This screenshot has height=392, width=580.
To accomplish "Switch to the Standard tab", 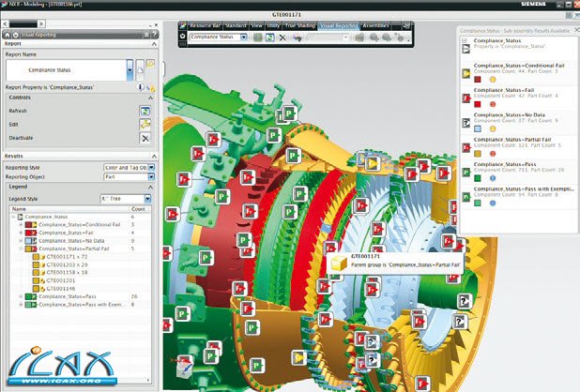I will (236, 25).
